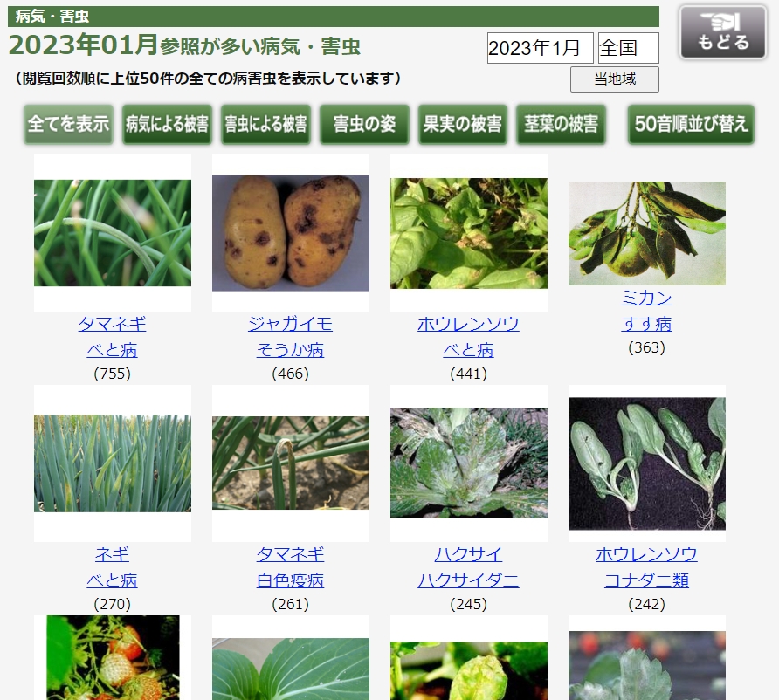Select the 病気による被害 filter
Image resolution: width=779 pixels, height=700 pixels.
point(167,124)
